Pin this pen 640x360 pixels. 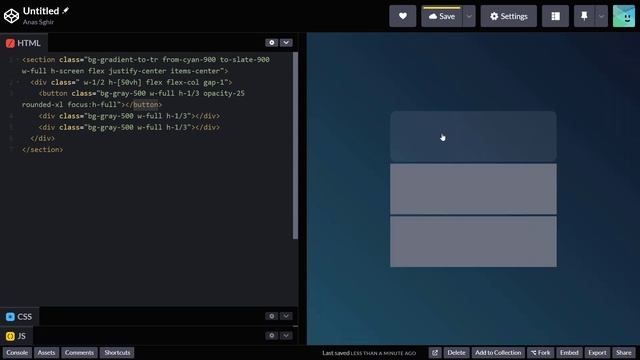coord(584,16)
